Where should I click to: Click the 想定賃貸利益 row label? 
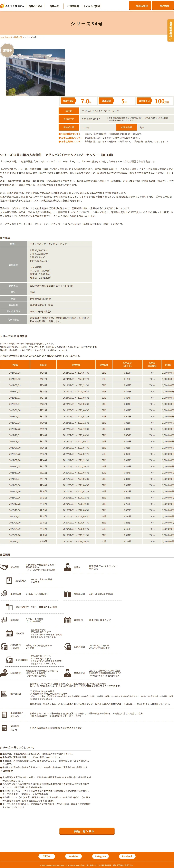13,312
